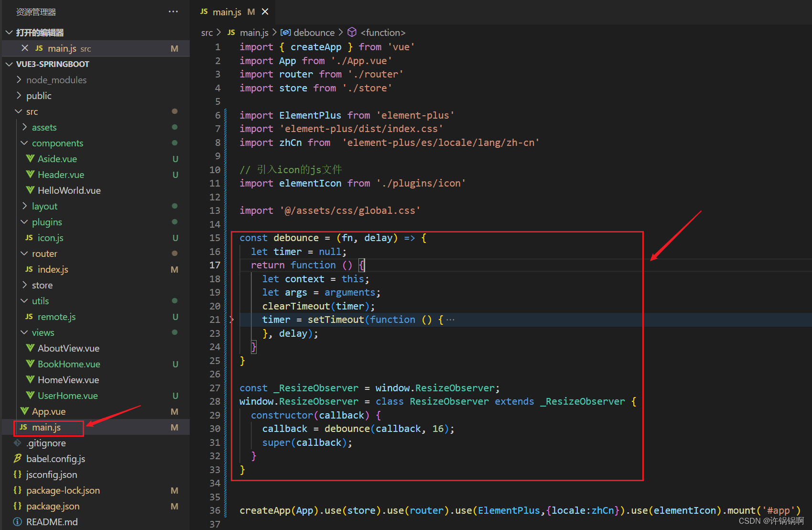Open App.vue via its Vue icon
Screen dimensions: 812x530
(25, 411)
